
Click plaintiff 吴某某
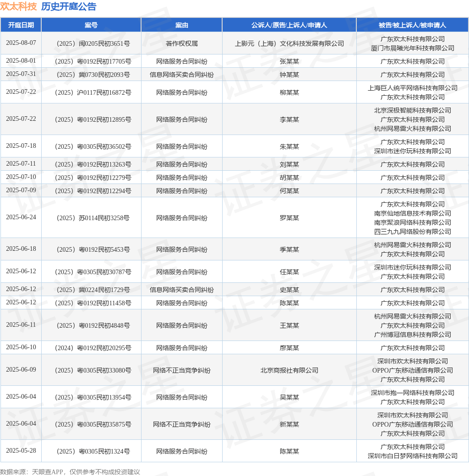pyautogui.click(x=289, y=397)
